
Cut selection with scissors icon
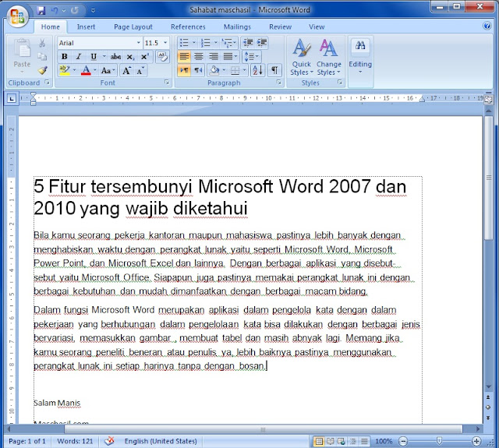click(x=42, y=43)
